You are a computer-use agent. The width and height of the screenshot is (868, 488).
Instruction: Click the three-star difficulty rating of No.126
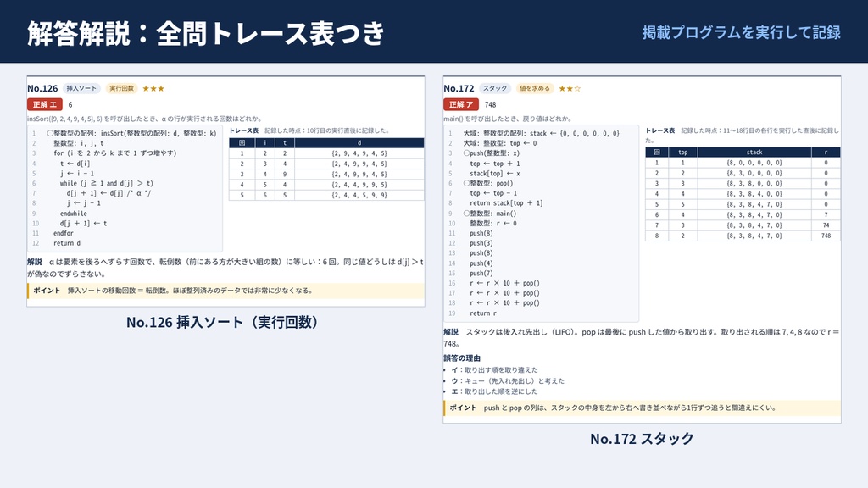[153, 88]
